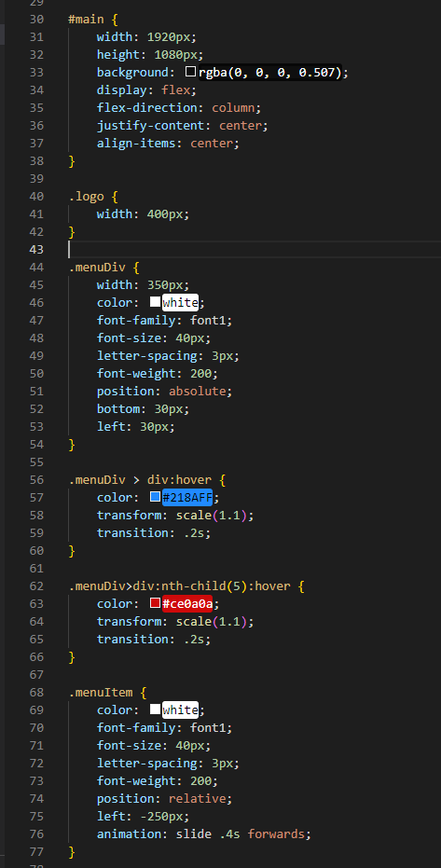441x868 pixels.
Task: Select line number 56 in the gutter
Action: (x=36, y=480)
